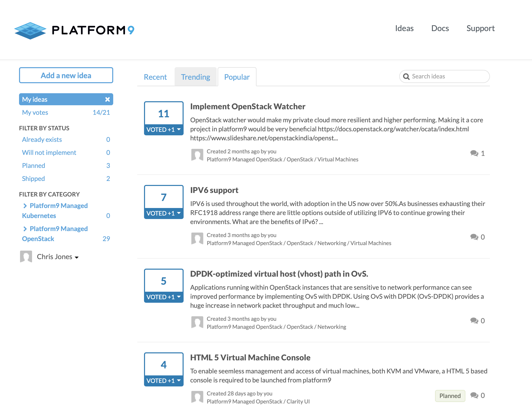This screenshot has width=532, height=414.
Task: Click the comments icon on the DPDK-optimized idea
Action: [x=474, y=321]
